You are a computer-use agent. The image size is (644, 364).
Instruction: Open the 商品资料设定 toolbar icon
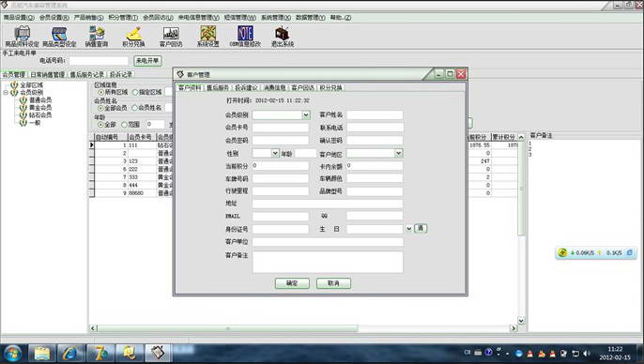pos(22,36)
